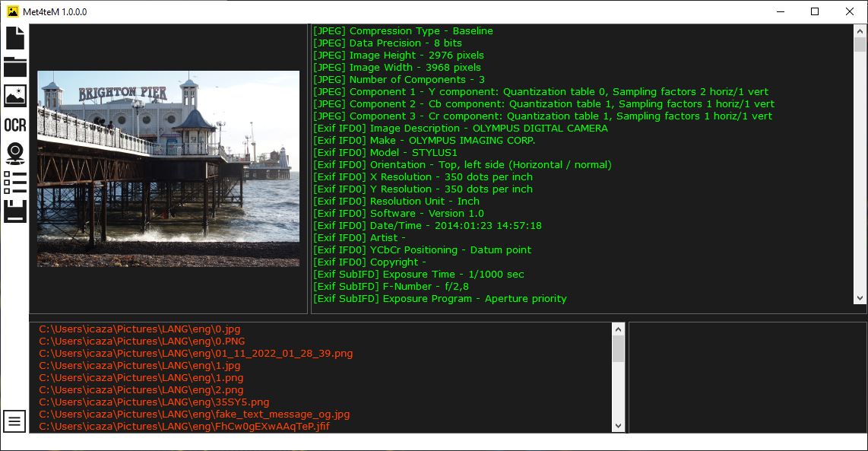Click the Compression Type - Baseline line
Image resolution: width=868 pixels, height=451 pixels.
click(x=403, y=31)
